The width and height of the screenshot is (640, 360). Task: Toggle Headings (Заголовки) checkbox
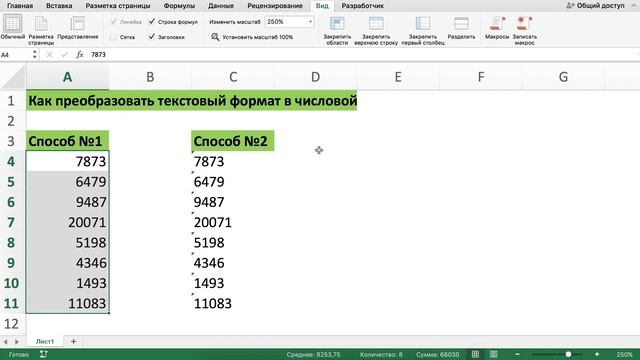point(151,37)
